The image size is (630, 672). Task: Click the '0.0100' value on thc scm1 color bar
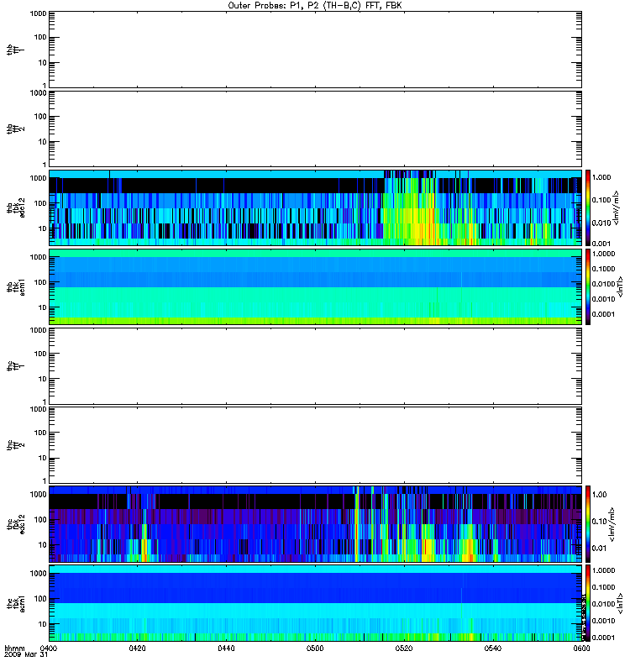tap(603, 603)
